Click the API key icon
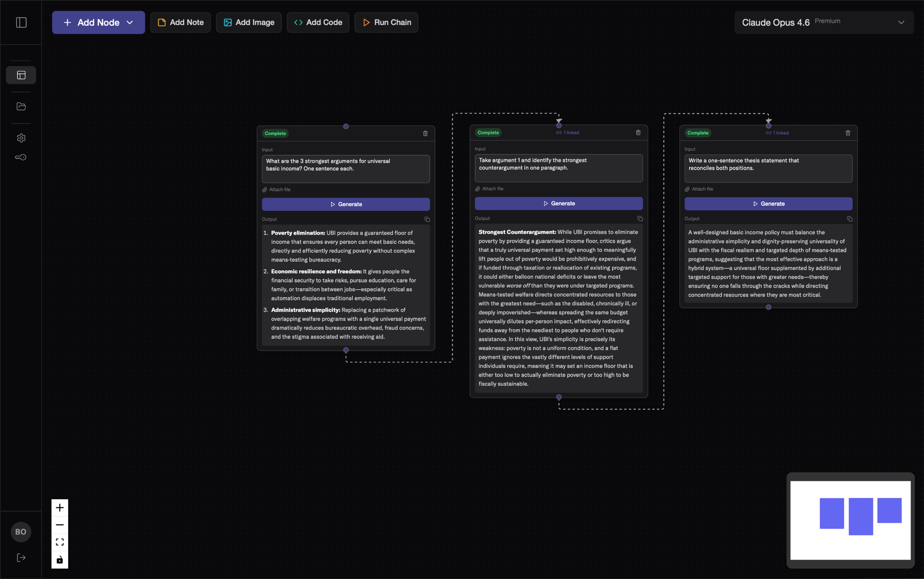The image size is (924, 579). tap(21, 157)
